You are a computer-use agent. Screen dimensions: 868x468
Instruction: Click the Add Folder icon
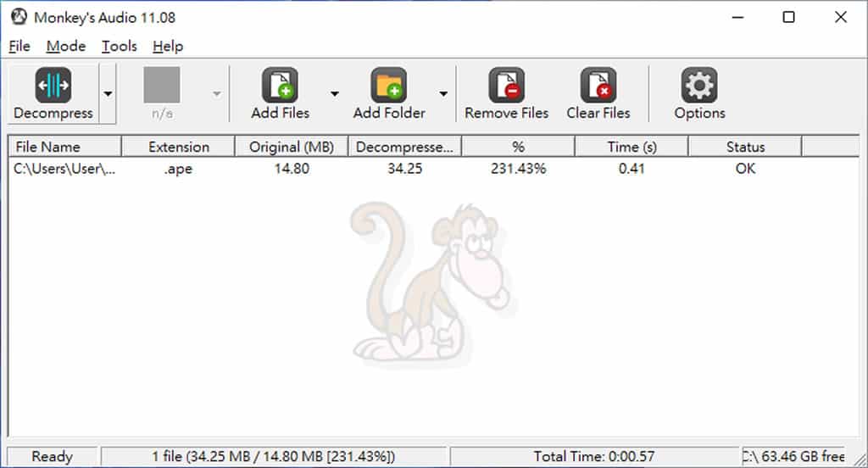click(x=389, y=86)
